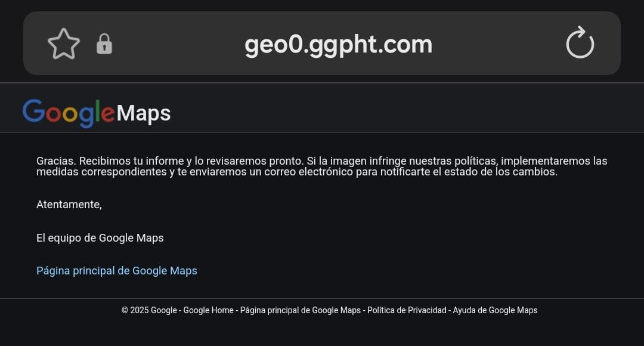Click the blue 'G' letter of Google logo
Image resolution: width=644 pixels, height=346 pixels.
pos(33,112)
